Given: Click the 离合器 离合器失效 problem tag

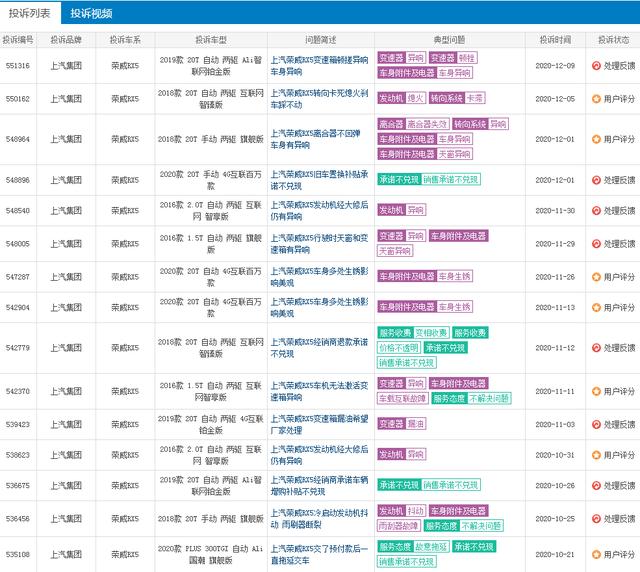Looking at the screenshot, I should click(x=413, y=124).
